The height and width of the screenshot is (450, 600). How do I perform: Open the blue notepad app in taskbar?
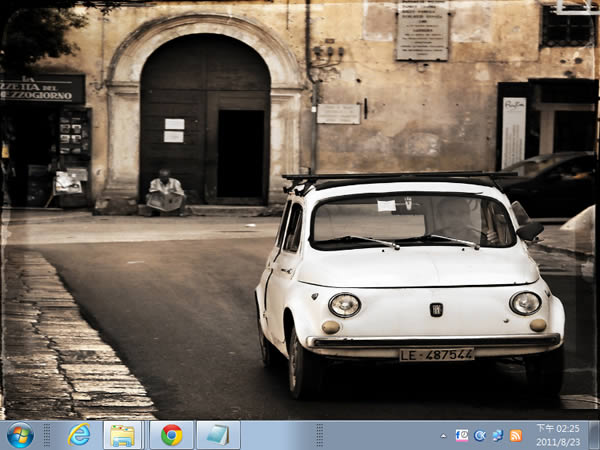coord(218,435)
